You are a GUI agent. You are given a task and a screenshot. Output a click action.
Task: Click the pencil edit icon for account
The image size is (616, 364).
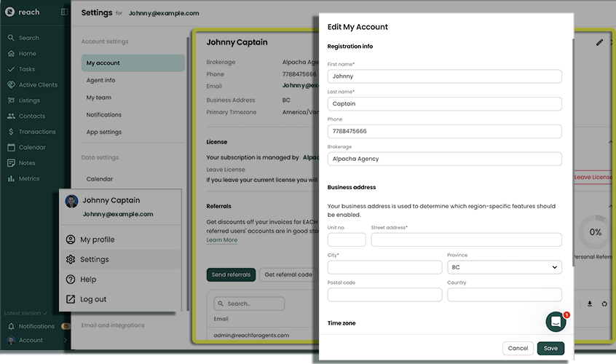click(x=599, y=43)
